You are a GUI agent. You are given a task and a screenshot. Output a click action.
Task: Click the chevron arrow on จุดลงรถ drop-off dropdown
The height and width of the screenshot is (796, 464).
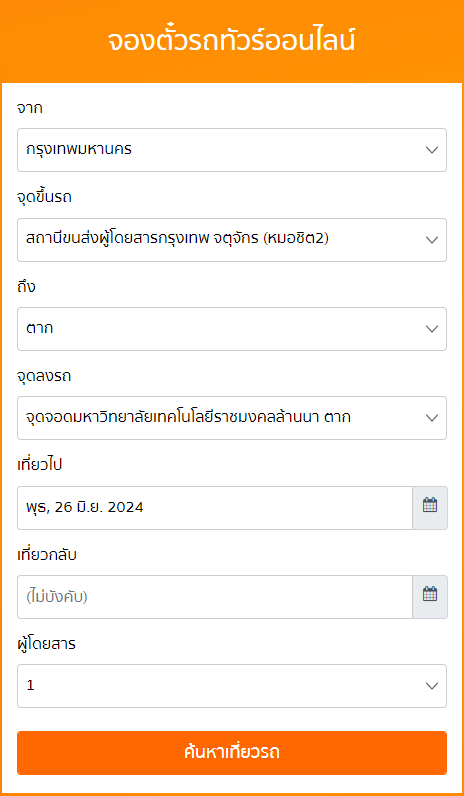(x=432, y=418)
